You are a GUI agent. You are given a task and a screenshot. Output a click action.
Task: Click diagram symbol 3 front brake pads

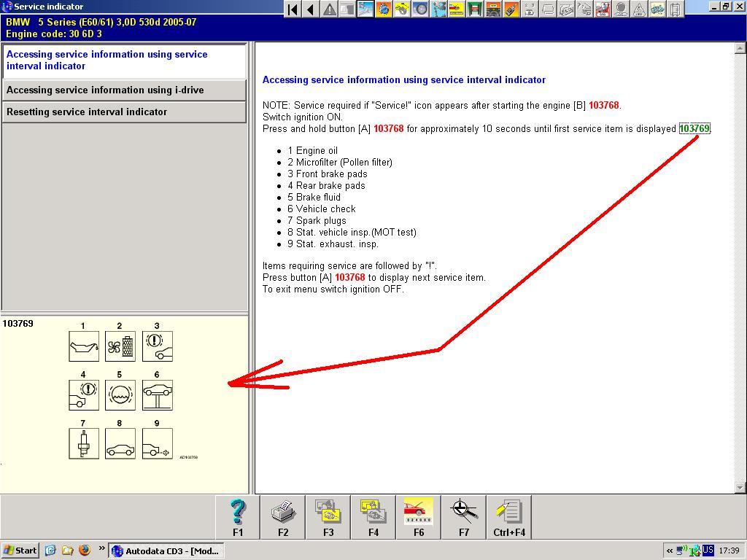click(x=158, y=346)
